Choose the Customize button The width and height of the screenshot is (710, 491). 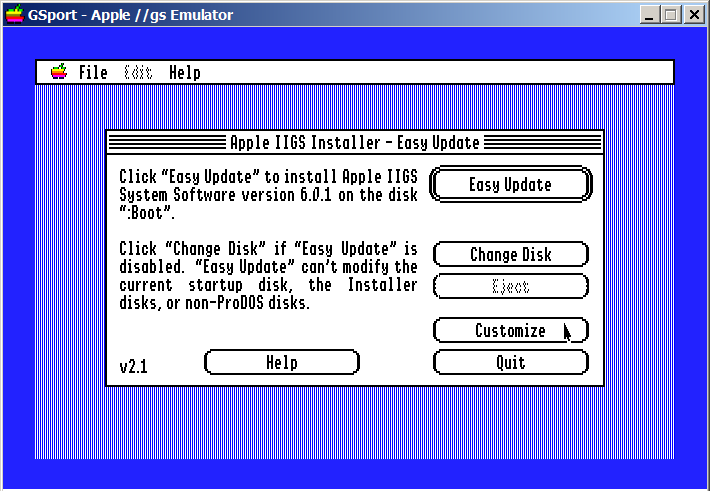(510, 330)
